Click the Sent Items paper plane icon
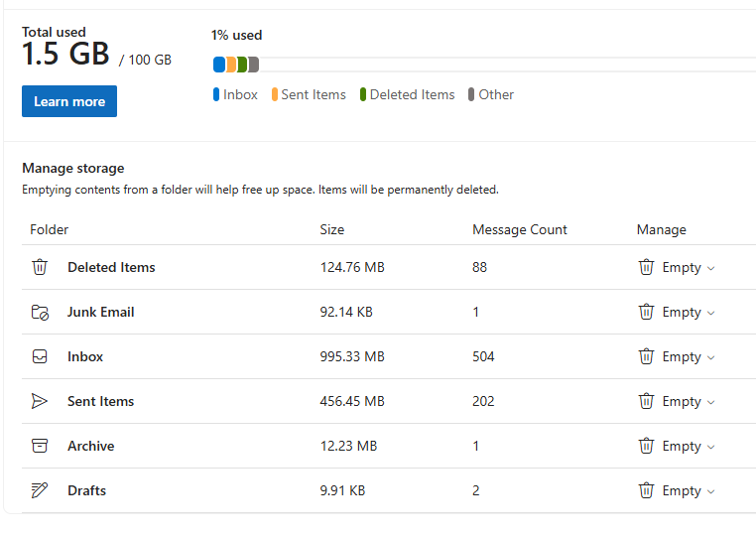The height and width of the screenshot is (538, 756). (x=40, y=401)
